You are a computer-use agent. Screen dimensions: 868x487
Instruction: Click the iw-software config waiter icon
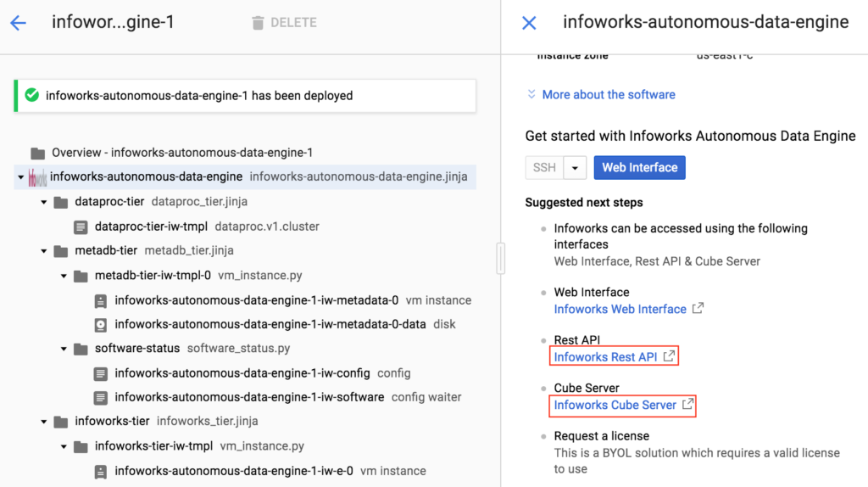click(x=101, y=398)
